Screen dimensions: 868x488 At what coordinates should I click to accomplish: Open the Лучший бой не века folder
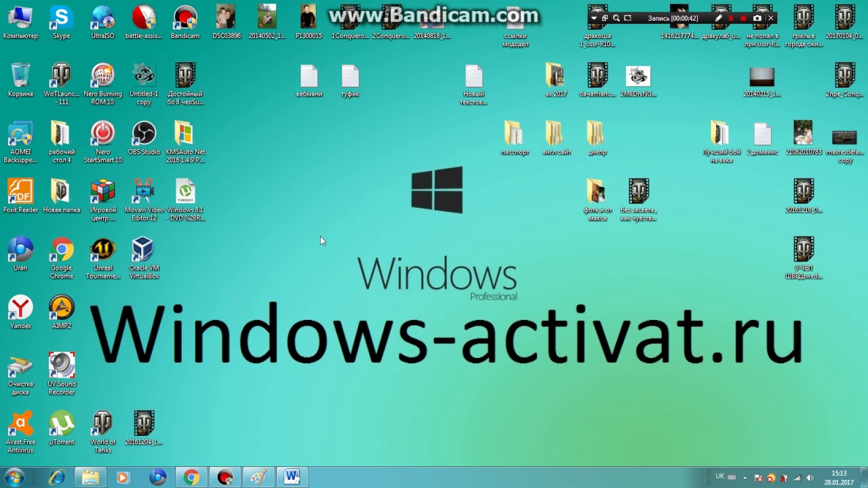[x=721, y=142]
